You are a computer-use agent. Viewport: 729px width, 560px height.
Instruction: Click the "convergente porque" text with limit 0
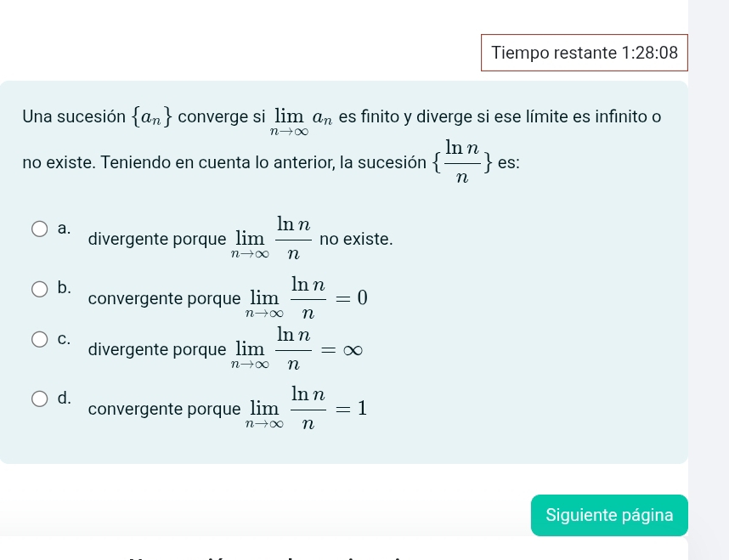(x=164, y=299)
